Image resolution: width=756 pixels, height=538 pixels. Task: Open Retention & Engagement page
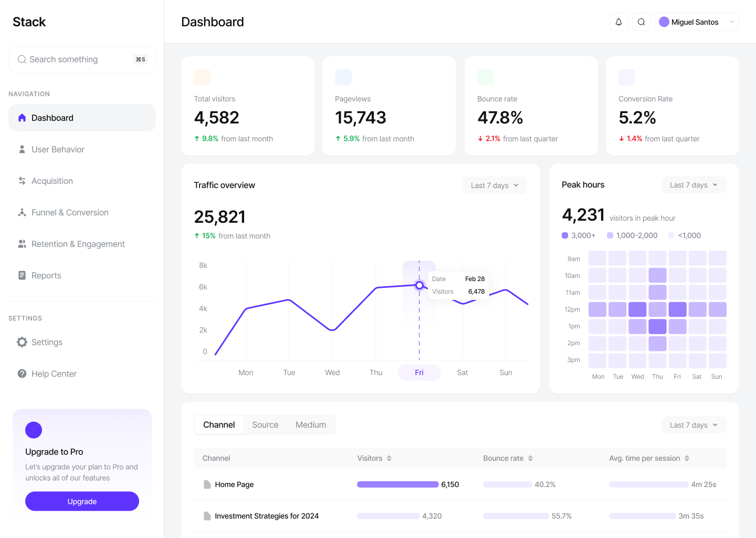tap(78, 244)
